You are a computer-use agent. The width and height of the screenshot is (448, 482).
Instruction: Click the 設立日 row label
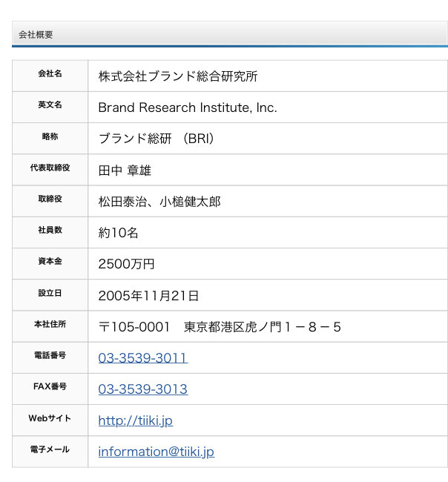(50, 293)
